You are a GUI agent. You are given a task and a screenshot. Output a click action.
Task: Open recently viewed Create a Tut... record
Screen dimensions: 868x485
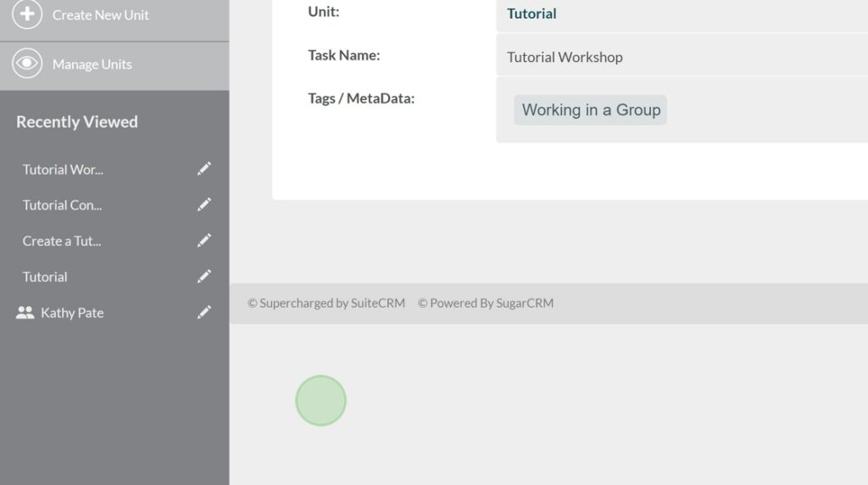[62, 241]
